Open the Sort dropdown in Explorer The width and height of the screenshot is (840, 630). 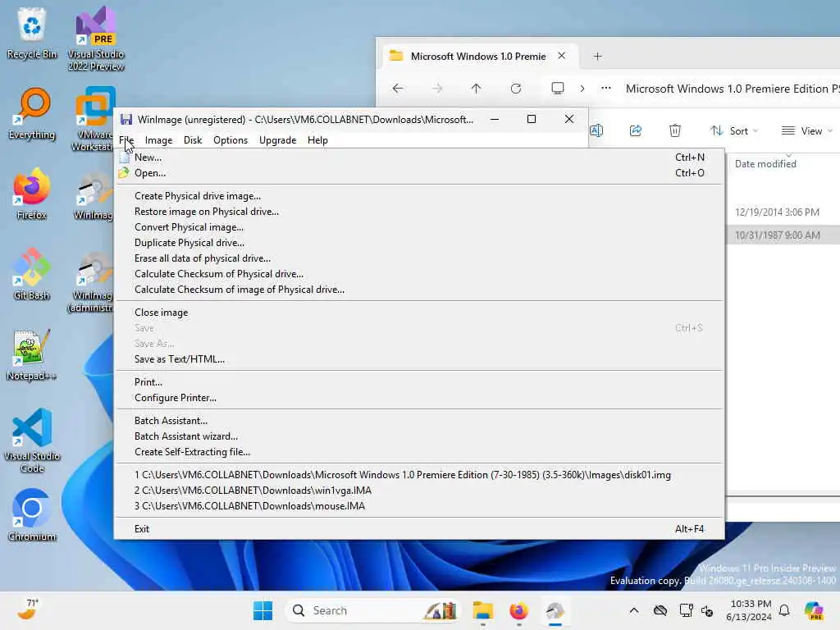click(x=734, y=130)
